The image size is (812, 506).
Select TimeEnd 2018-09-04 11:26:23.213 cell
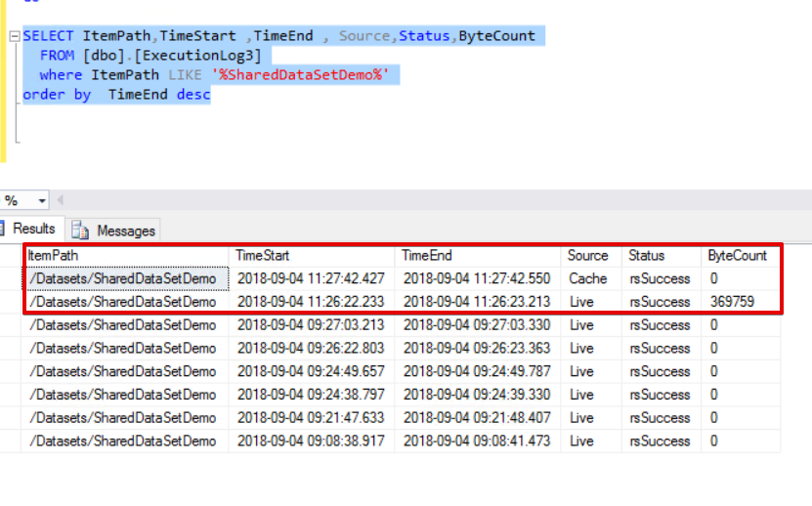(x=478, y=302)
